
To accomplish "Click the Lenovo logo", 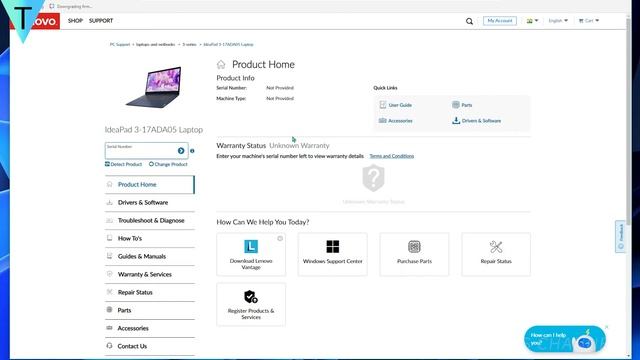I will click(36, 21).
